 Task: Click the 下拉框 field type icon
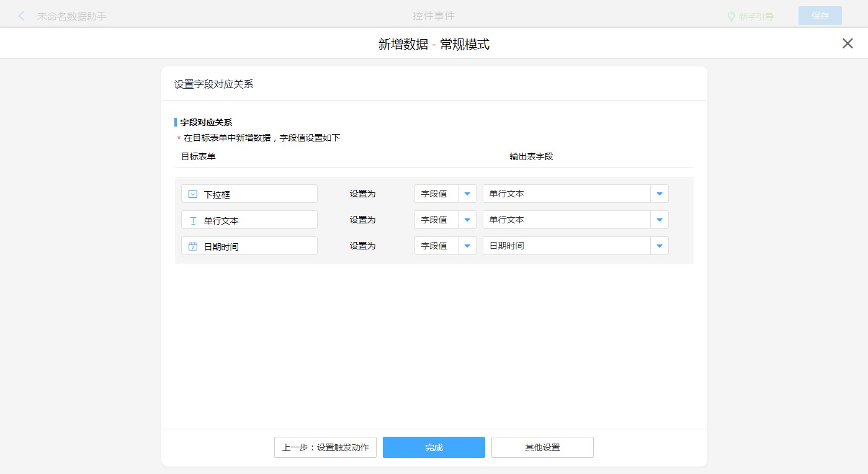(193, 194)
